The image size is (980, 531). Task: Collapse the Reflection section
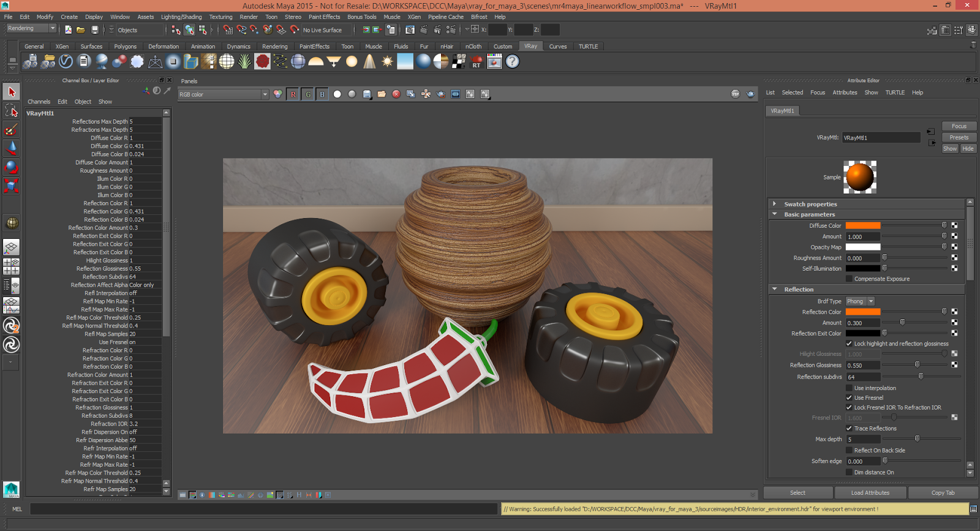(x=867, y=289)
